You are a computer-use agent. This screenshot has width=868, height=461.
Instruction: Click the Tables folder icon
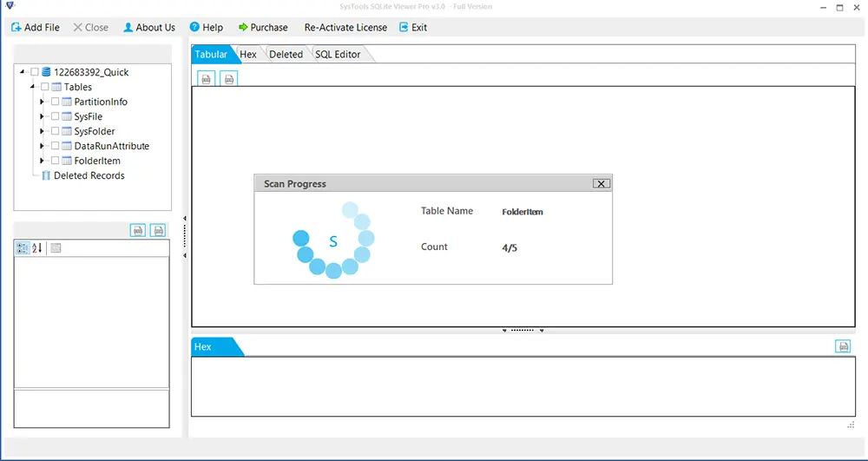point(56,87)
